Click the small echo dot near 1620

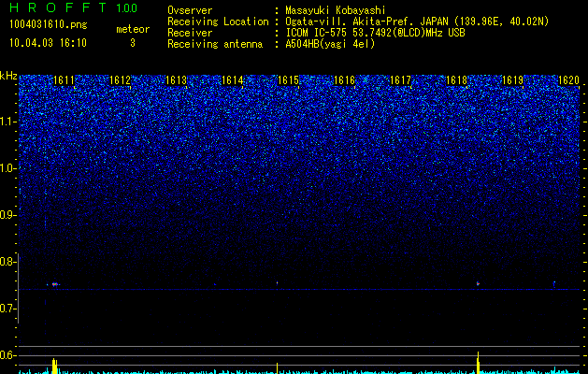(554, 283)
